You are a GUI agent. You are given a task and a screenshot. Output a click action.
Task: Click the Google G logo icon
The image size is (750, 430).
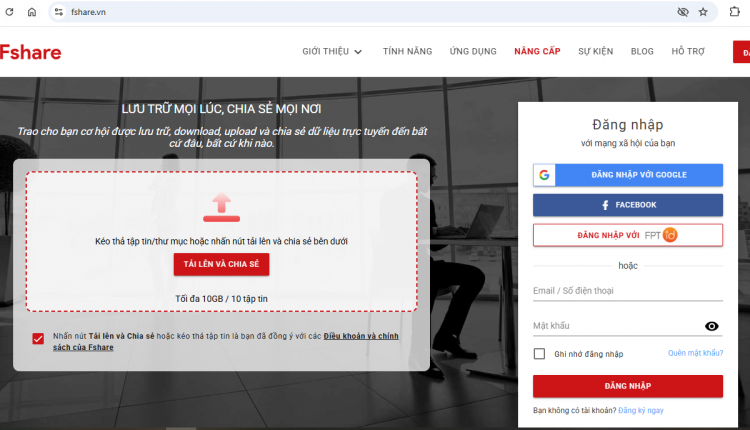click(x=544, y=175)
